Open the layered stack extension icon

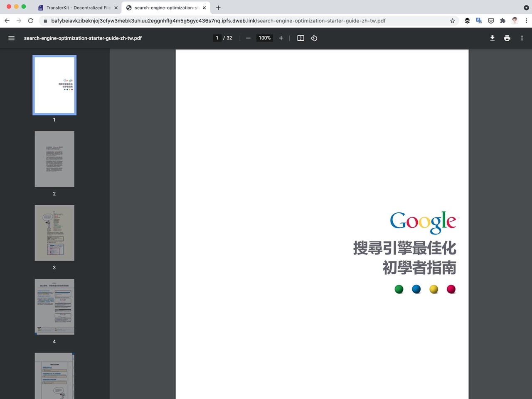tap(467, 20)
